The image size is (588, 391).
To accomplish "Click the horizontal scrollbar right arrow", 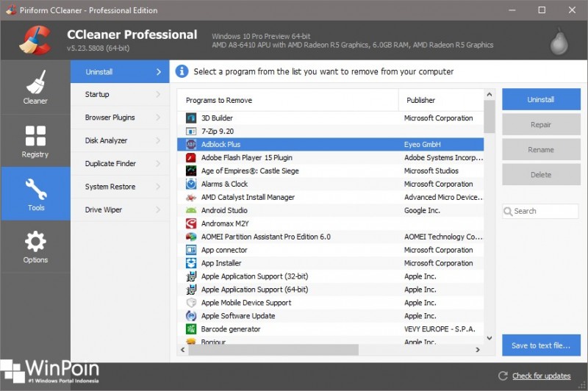I will 478,350.
